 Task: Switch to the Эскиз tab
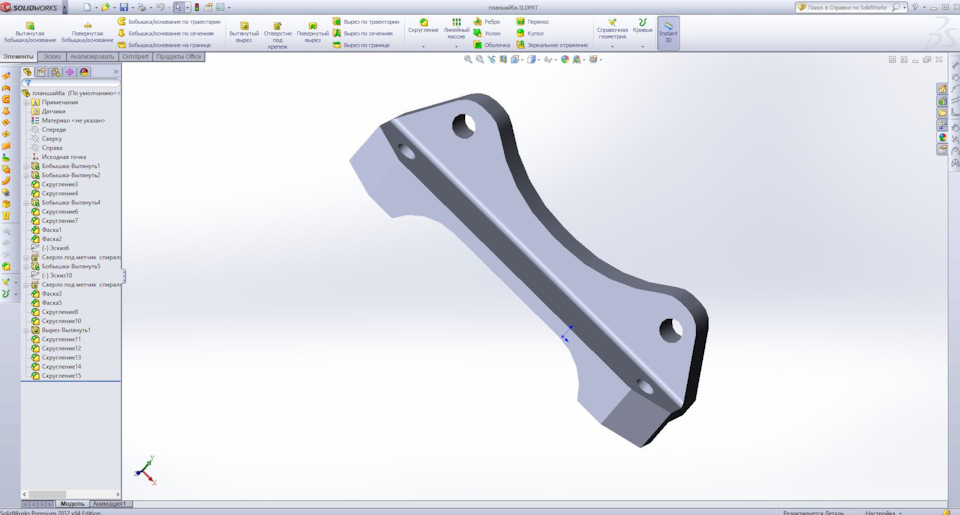point(52,56)
